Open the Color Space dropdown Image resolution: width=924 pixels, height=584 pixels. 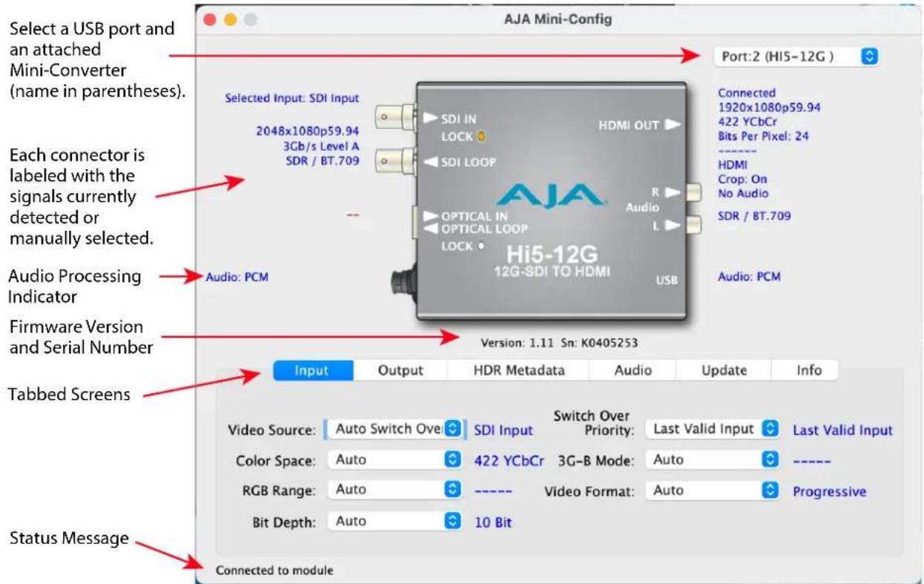click(x=395, y=460)
